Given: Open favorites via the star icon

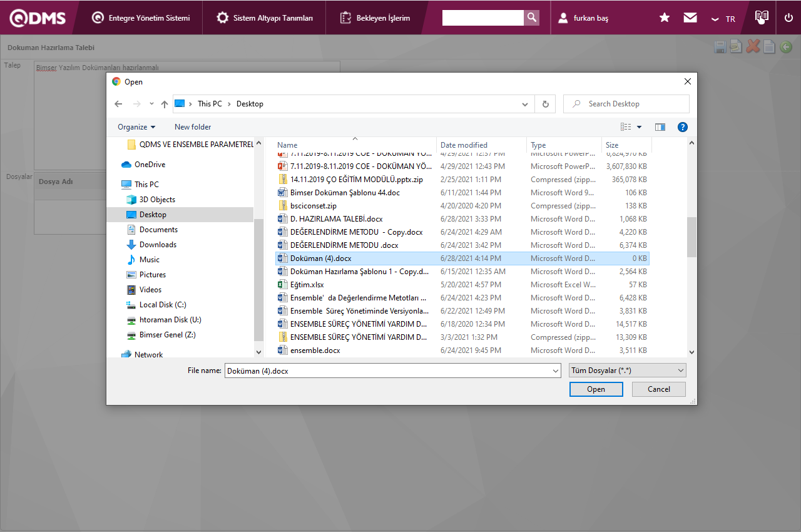Looking at the screenshot, I should pyautogui.click(x=665, y=18).
